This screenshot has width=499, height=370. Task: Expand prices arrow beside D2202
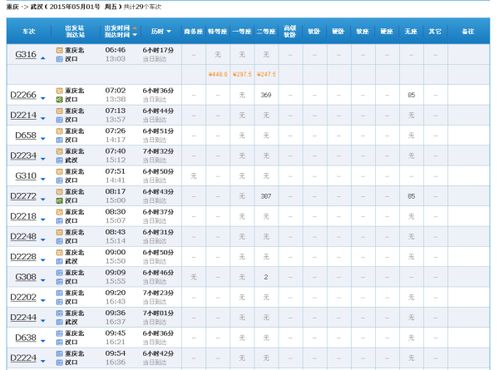(43, 301)
